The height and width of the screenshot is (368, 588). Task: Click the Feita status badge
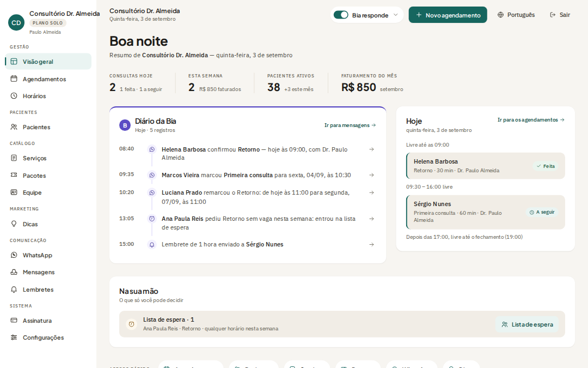point(546,166)
